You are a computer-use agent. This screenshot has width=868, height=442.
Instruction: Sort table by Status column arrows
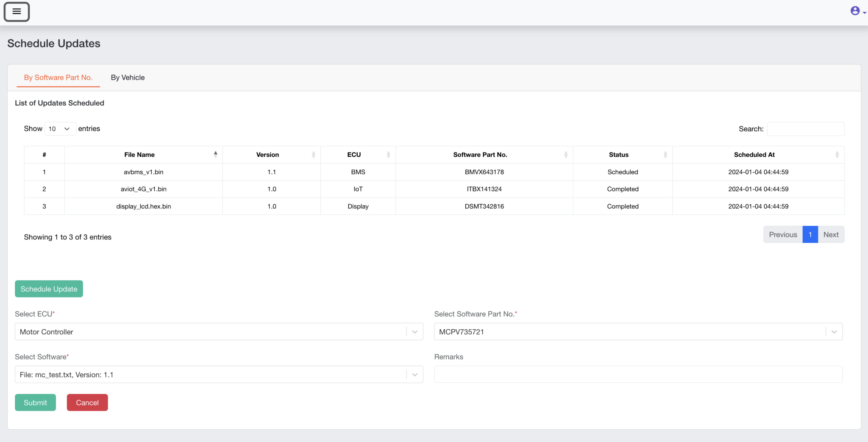click(665, 155)
